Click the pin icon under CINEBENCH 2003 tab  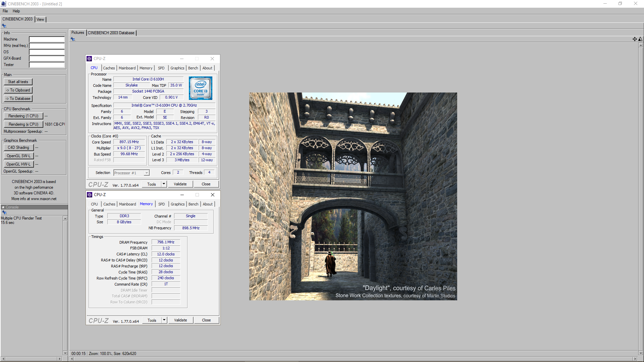coord(4,26)
